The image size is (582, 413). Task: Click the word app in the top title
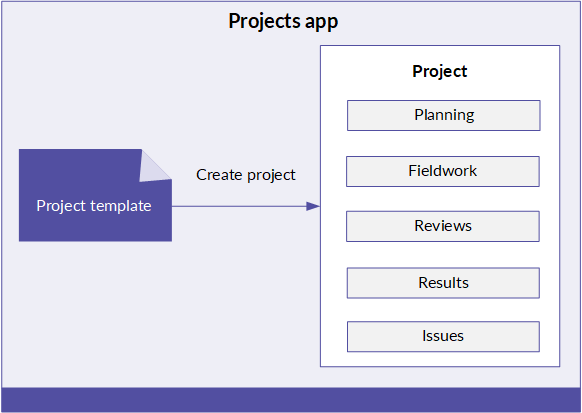(321, 23)
